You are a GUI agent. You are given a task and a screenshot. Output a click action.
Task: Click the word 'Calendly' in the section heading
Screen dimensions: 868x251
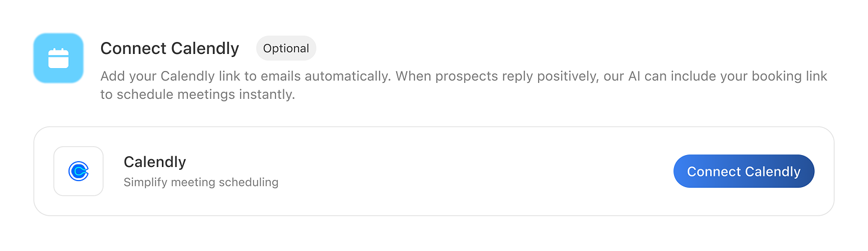[205, 49]
